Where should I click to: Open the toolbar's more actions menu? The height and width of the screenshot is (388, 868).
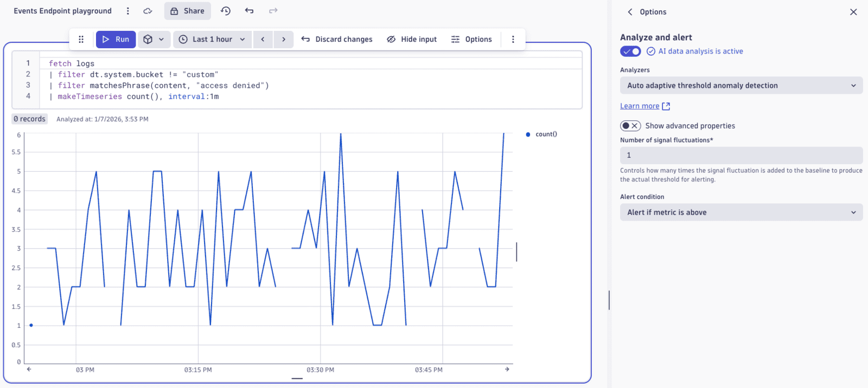pyautogui.click(x=513, y=40)
